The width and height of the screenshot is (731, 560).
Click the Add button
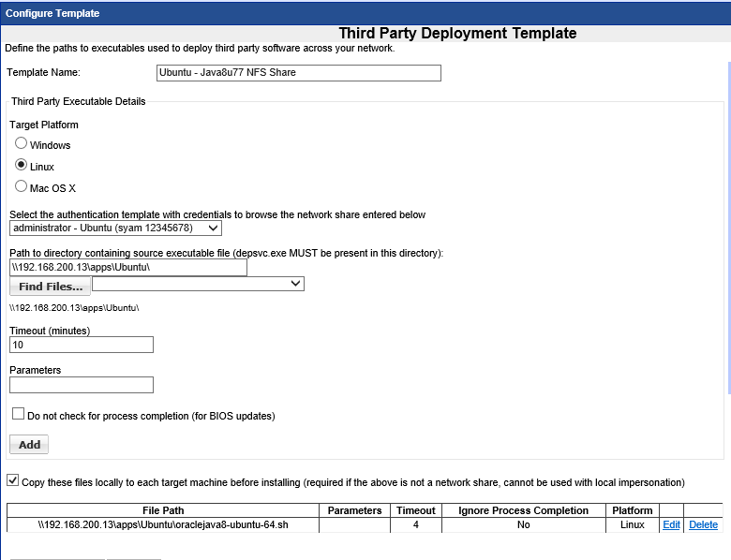(29, 444)
